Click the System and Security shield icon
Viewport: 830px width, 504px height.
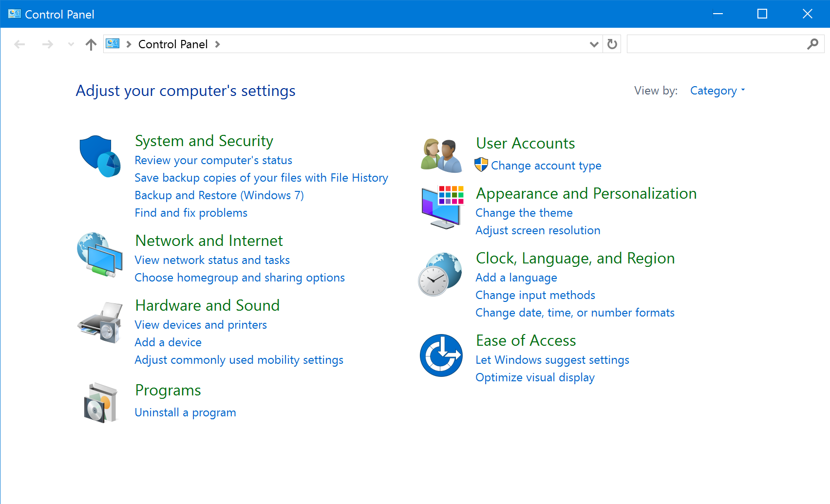[x=100, y=156]
